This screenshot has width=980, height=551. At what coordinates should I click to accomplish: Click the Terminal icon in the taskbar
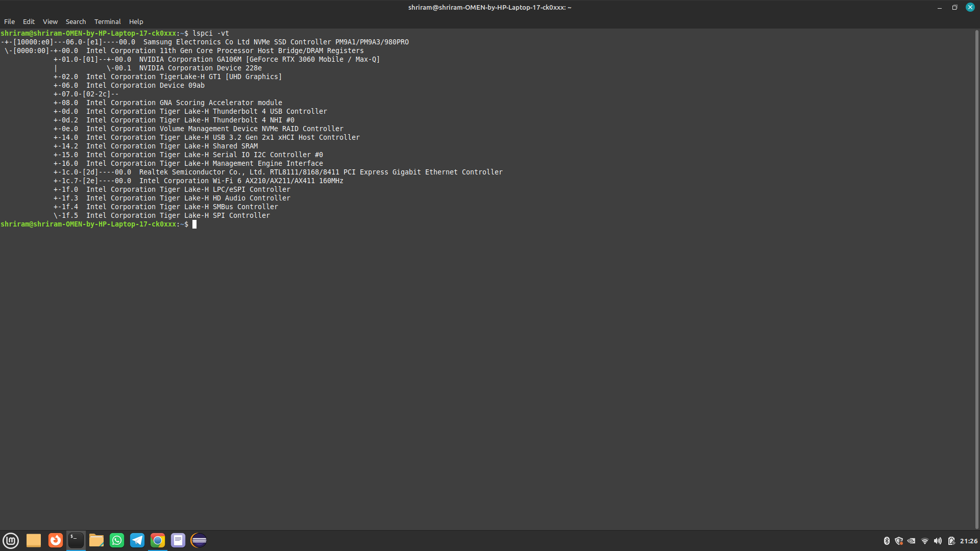[x=76, y=540]
